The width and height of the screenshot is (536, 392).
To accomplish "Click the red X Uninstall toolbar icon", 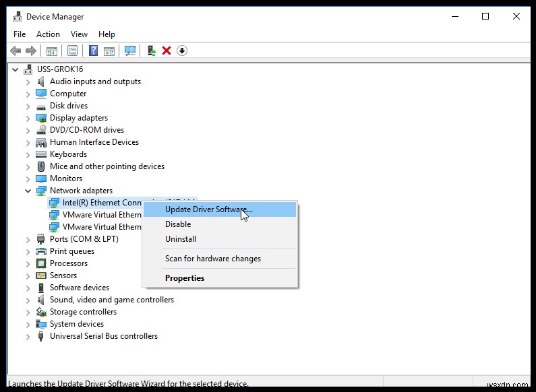I will (x=167, y=51).
